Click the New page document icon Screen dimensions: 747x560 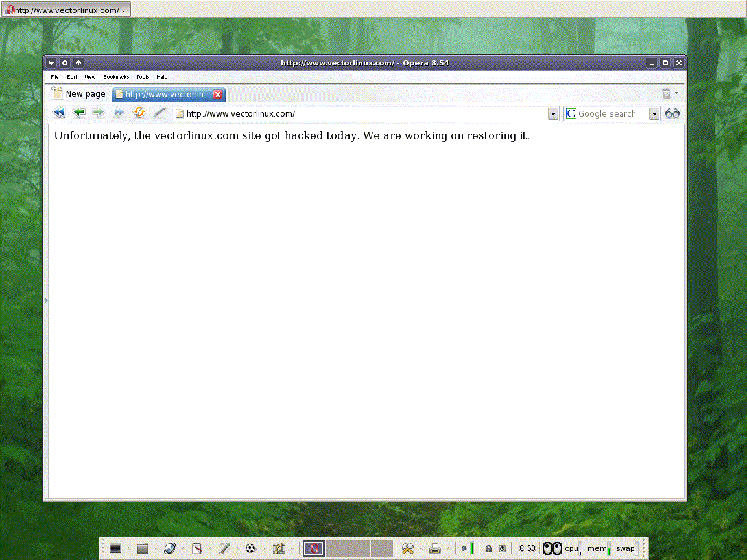pyautogui.click(x=57, y=93)
